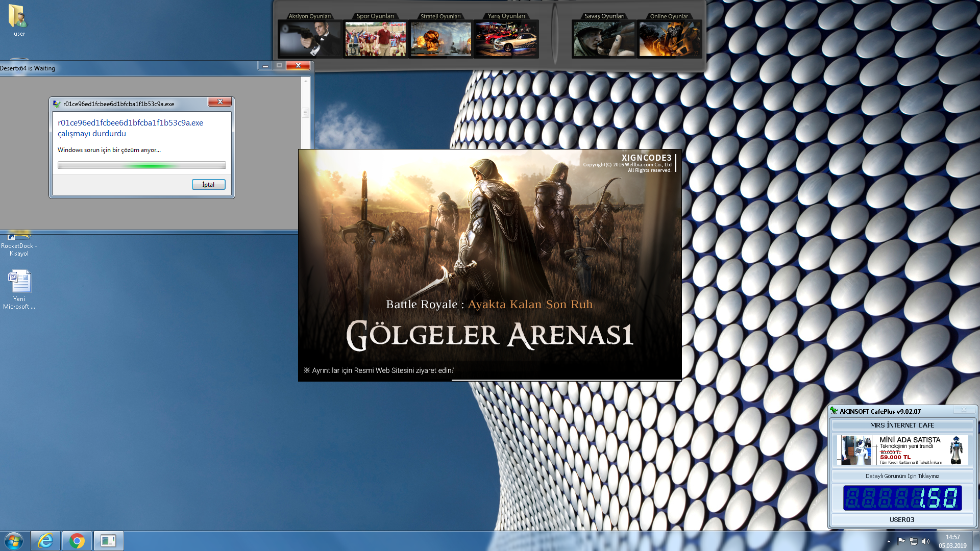980x551 pixels.
Task: Launch Google Chrome from taskbar
Action: point(77,541)
